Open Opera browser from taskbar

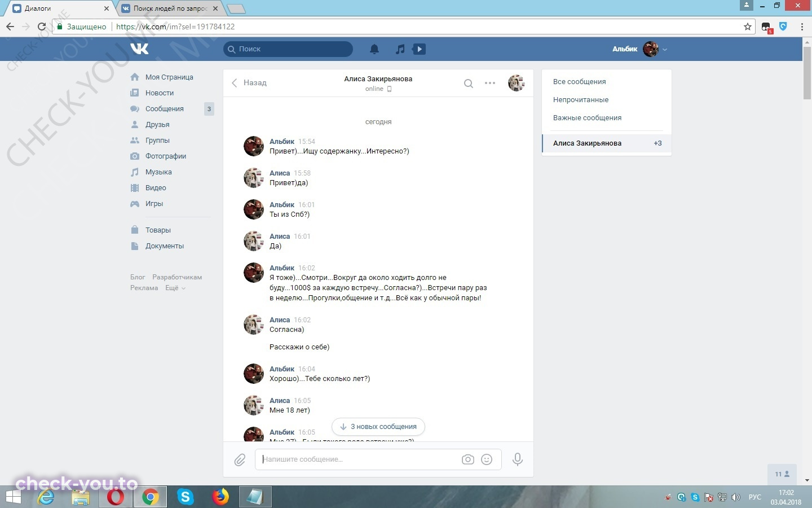coord(115,497)
